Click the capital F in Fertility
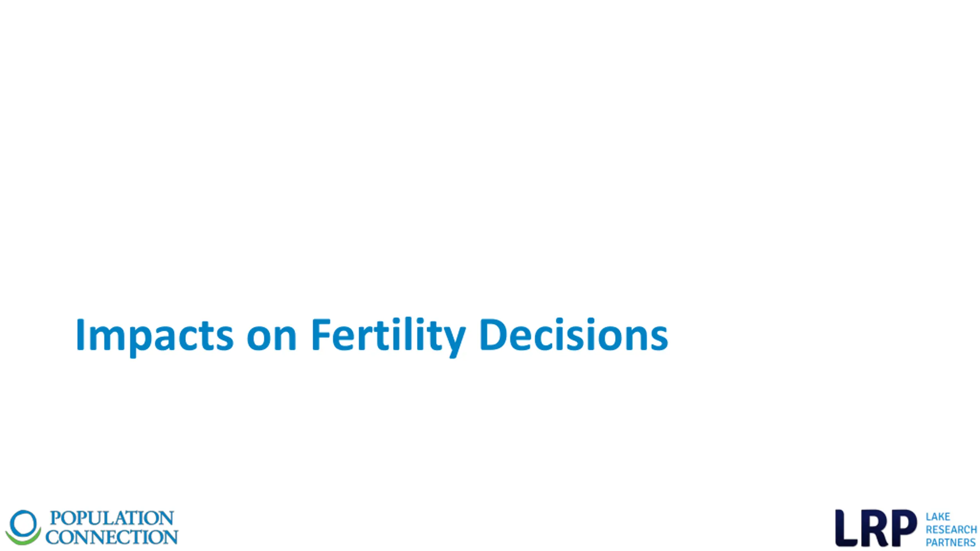The image size is (980, 551). click(321, 334)
